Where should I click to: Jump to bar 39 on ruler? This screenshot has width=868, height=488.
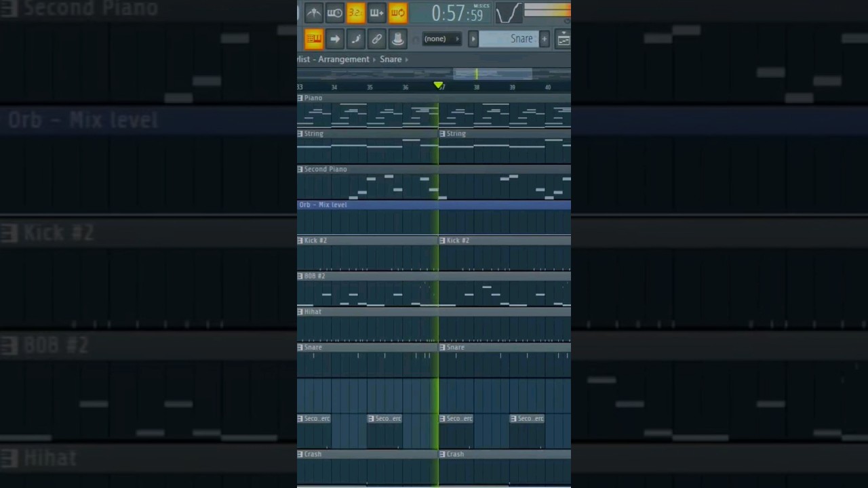pyautogui.click(x=512, y=87)
